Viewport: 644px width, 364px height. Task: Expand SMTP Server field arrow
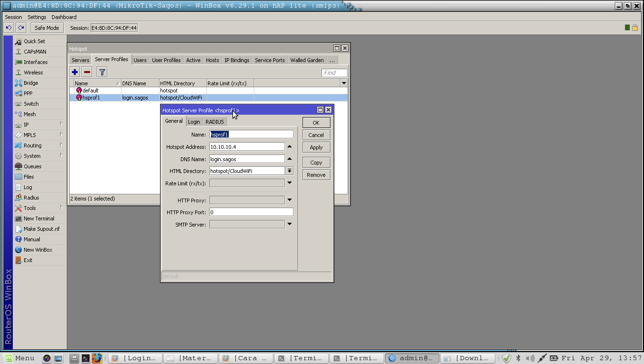point(290,224)
